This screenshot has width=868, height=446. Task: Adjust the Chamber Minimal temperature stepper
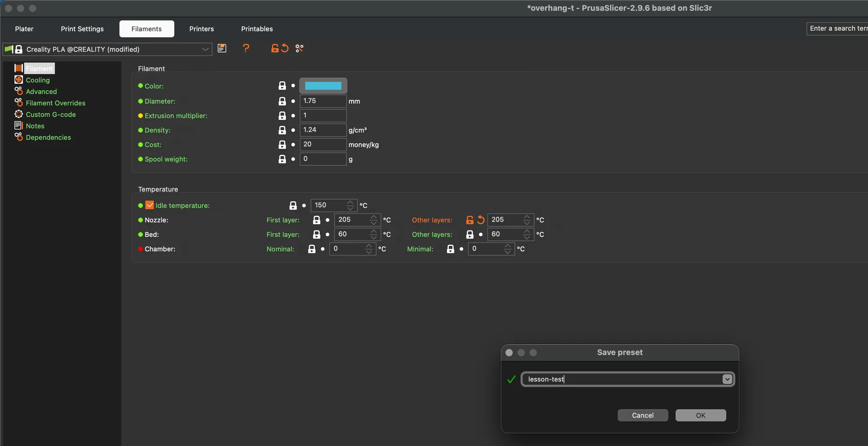(507, 249)
